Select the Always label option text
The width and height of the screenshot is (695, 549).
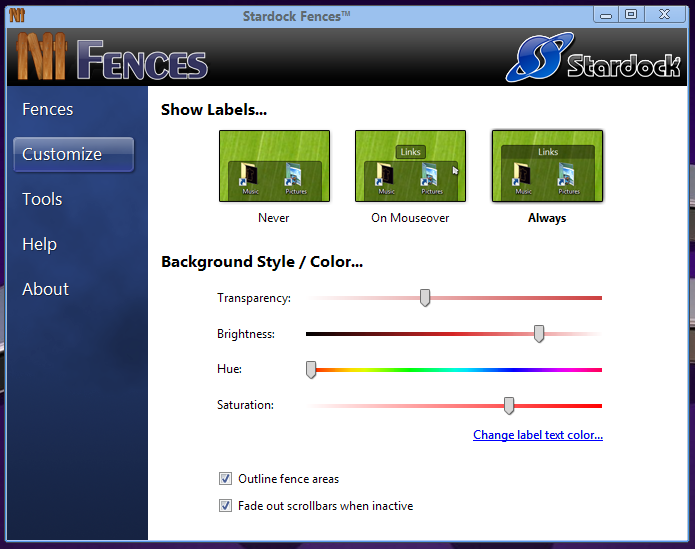click(547, 218)
